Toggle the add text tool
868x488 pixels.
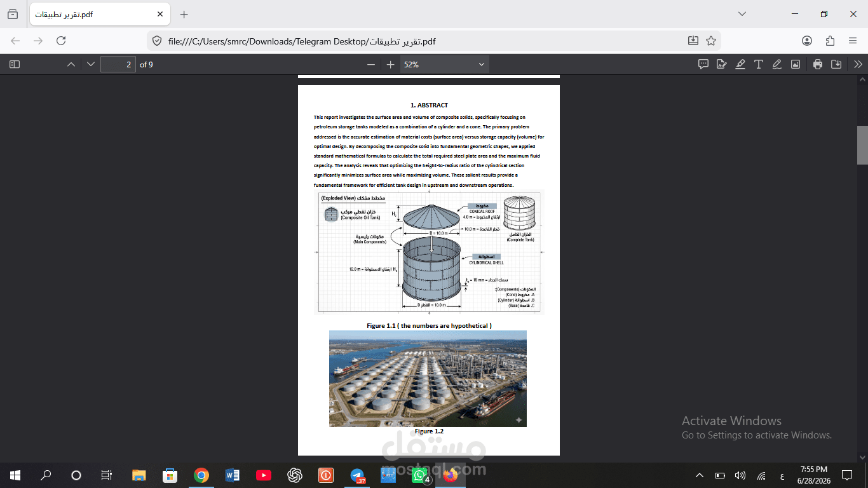click(x=758, y=64)
